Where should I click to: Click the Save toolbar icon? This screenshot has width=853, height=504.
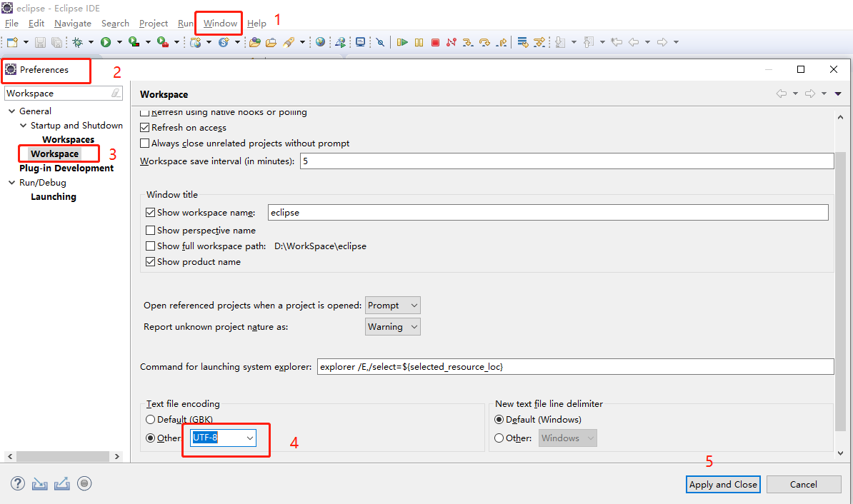[40, 42]
